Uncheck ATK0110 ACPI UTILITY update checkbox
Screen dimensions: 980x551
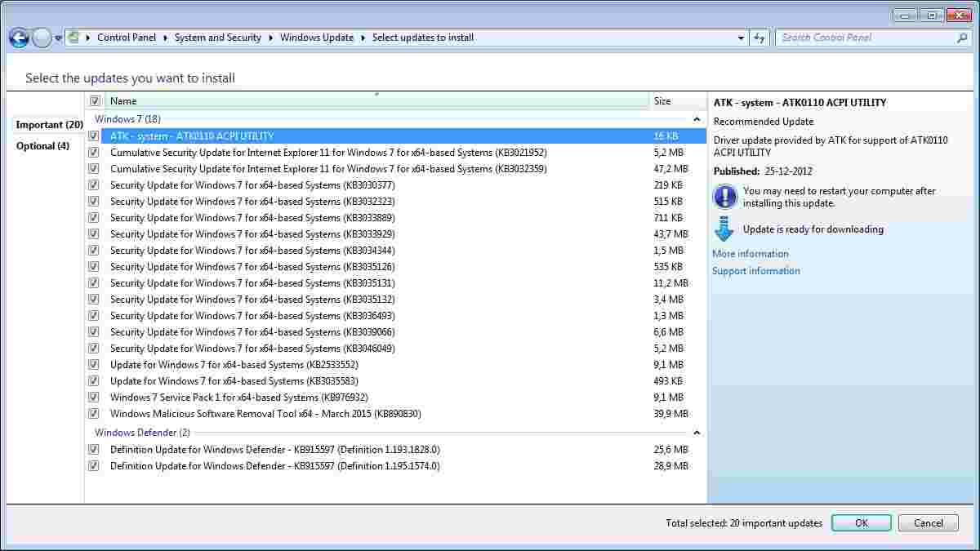pos(94,136)
